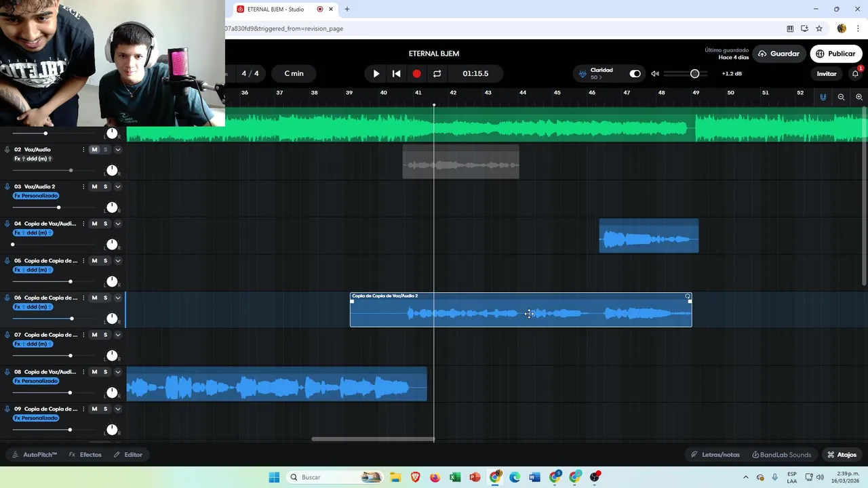Image resolution: width=868 pixels, height=488 pixels.
Task: Open options menu for track 09
Action: (83, 409)
